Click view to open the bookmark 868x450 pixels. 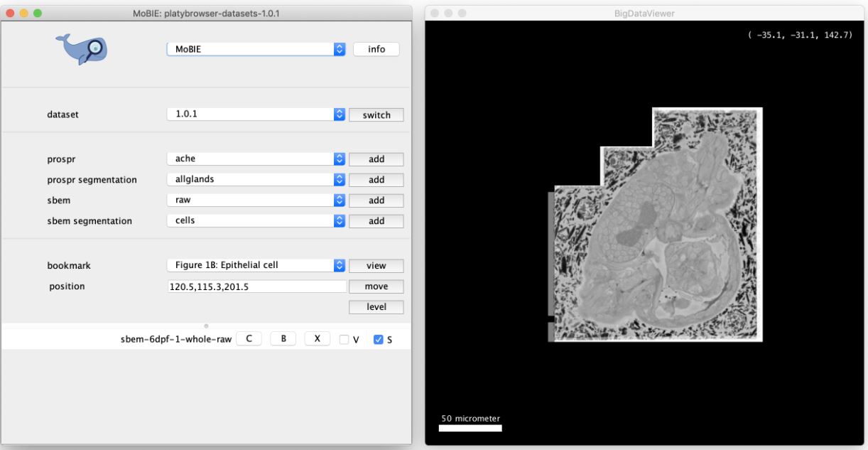tap(376, 265)
